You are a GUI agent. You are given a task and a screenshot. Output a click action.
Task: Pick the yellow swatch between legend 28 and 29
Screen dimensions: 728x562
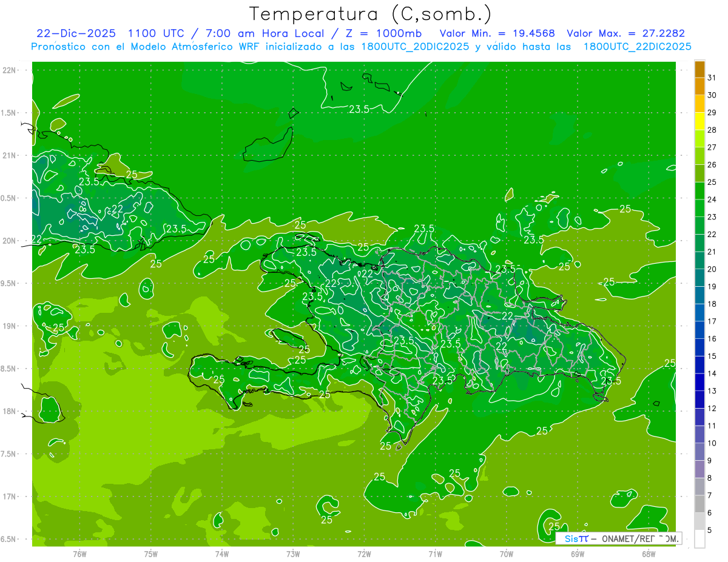pyautogui.click(x=699, y=121)
